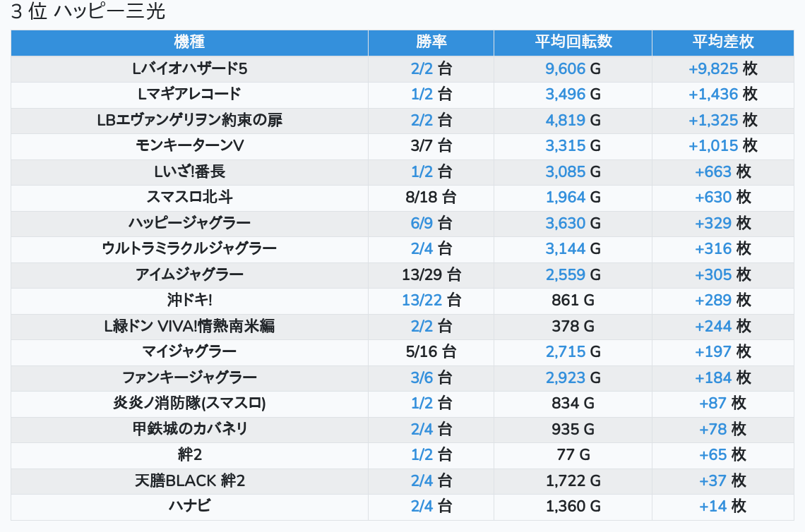Click the 378 G cell
Viewport: 805px width, 532px height.
coord(573,326)
